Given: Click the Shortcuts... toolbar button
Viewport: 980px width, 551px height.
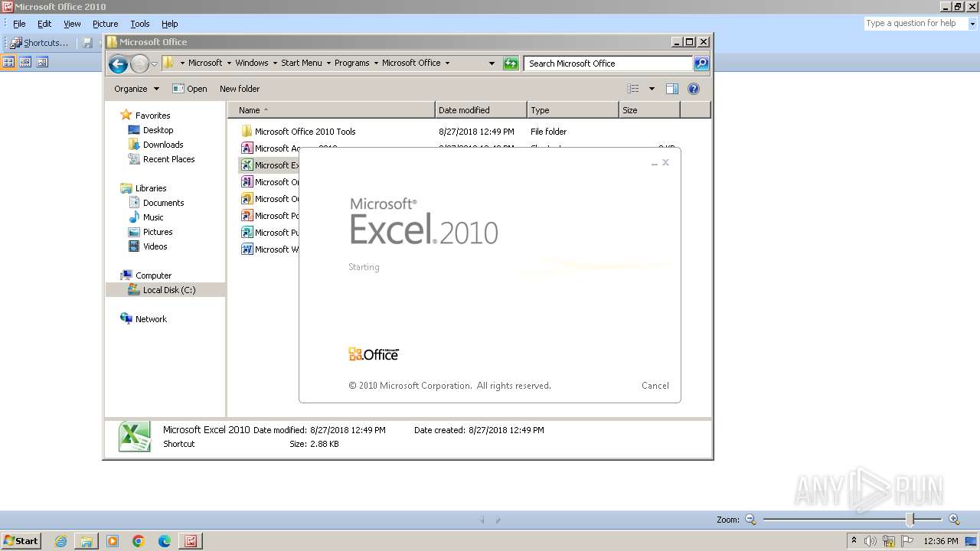Looking at the screenshot, I should (40, 43).
